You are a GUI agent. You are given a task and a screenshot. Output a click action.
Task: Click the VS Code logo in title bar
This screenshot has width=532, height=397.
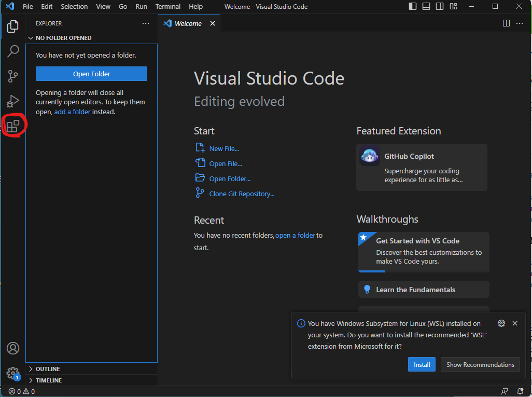point(10,6)
